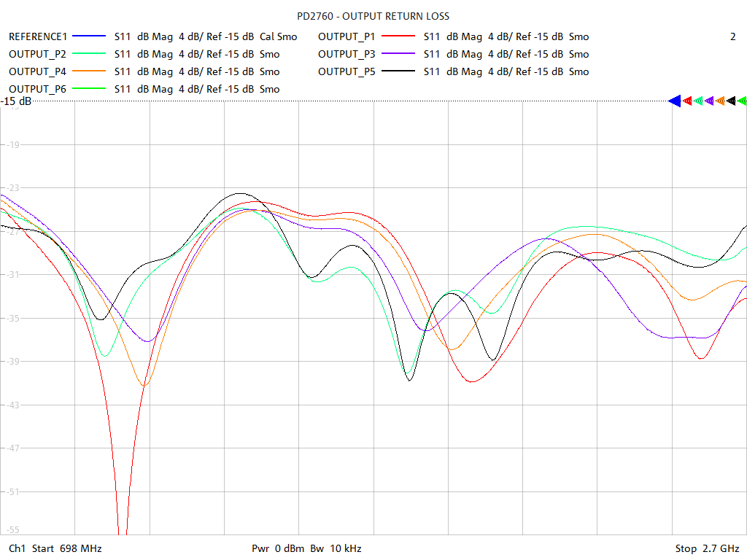Select the purple reference marker triangle

click(x=709, y=101)
